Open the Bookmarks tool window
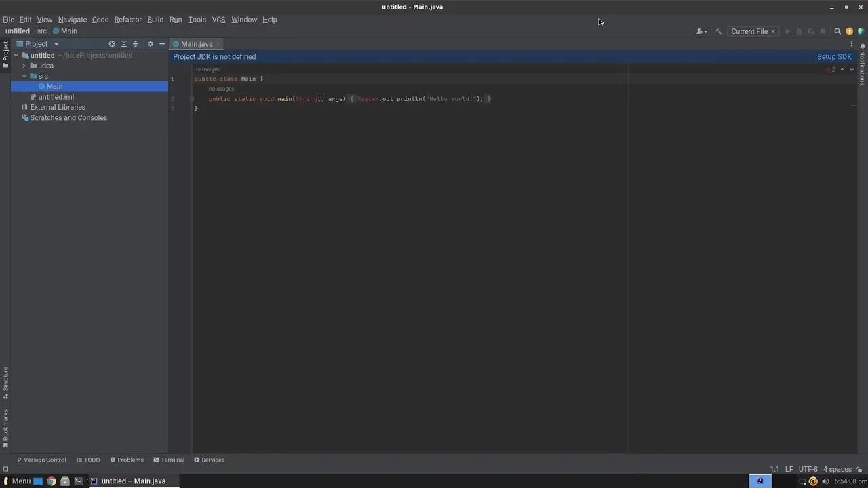 click(5, 427)
